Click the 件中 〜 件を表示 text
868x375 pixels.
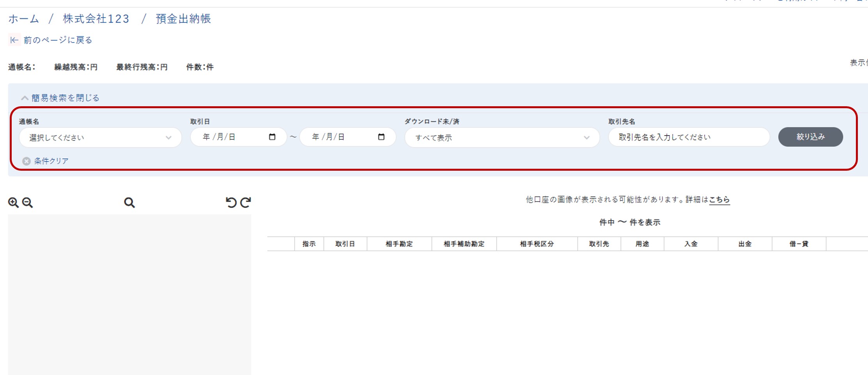point(630,222)
